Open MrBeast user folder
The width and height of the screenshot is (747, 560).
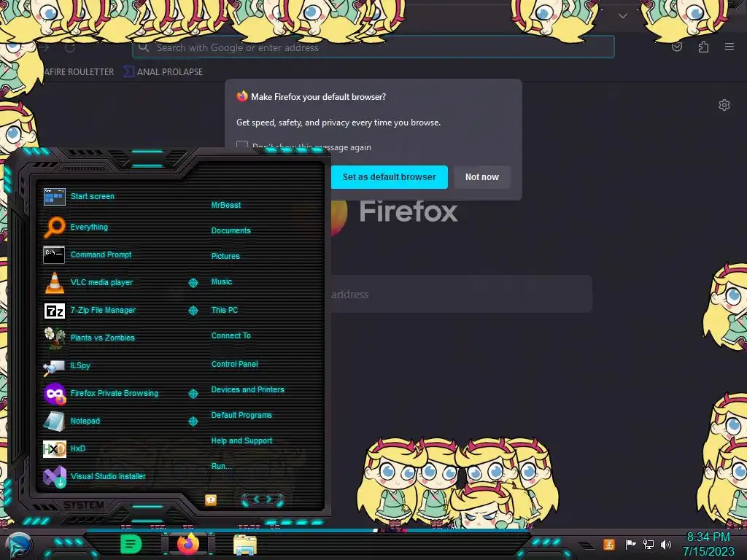(x=226, y=205)
